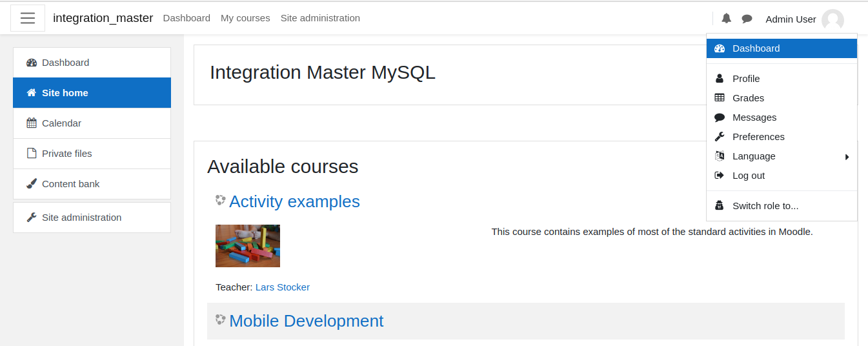Choose Log out from the user menu
The image size is (868, 346).
click(782, 176)
